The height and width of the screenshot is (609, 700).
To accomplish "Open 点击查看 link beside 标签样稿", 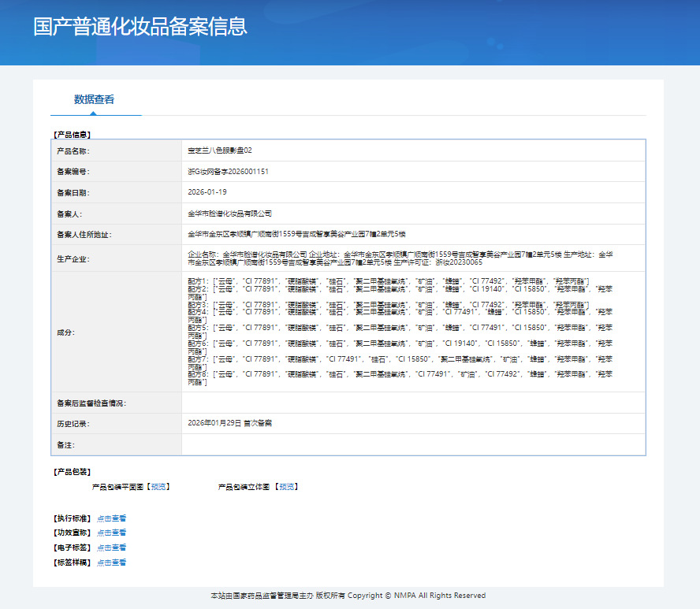I will 112,563.
